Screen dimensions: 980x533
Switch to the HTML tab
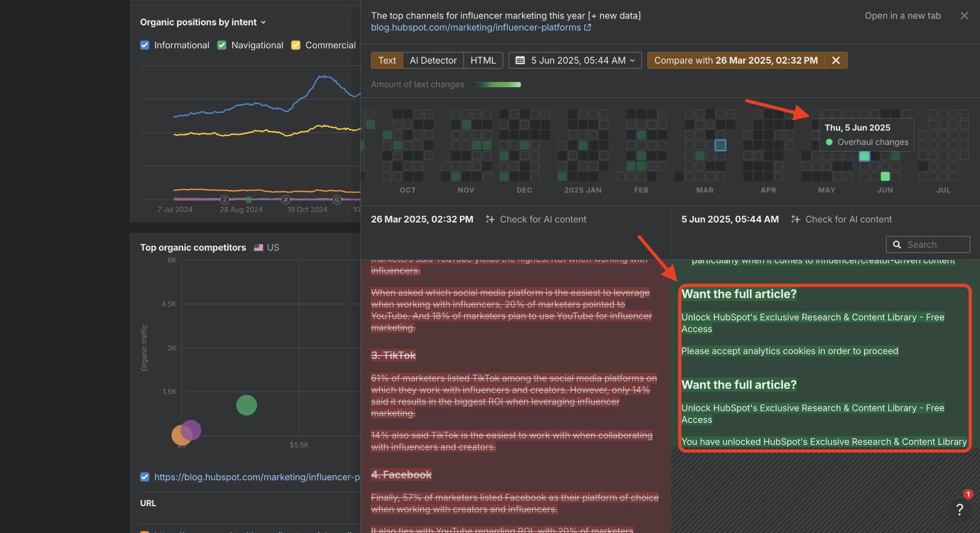coord(483,60)
